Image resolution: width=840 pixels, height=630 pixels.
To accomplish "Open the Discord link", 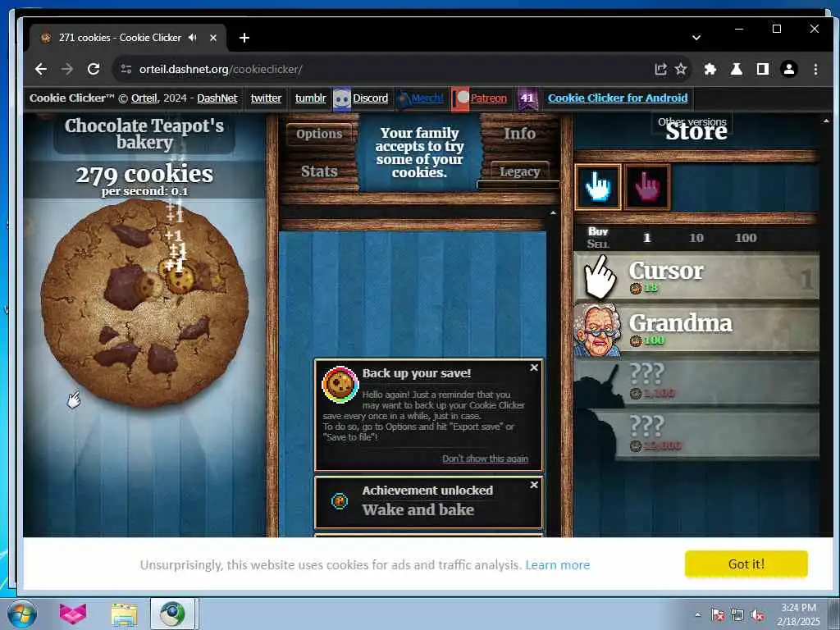I will tap(370, 98).
